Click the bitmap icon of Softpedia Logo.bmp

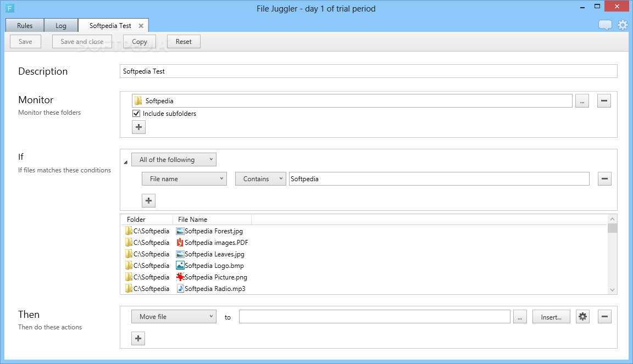click(180, 266)
